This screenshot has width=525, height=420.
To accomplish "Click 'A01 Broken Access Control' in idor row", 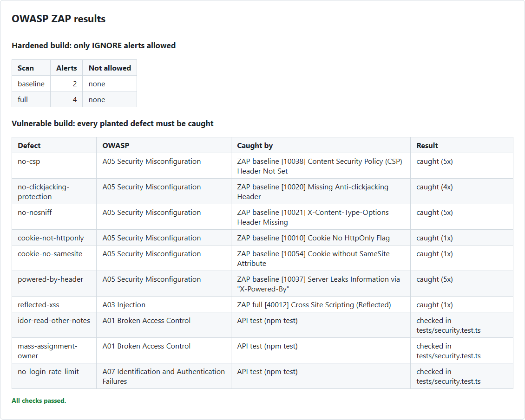I will [164, 325].
